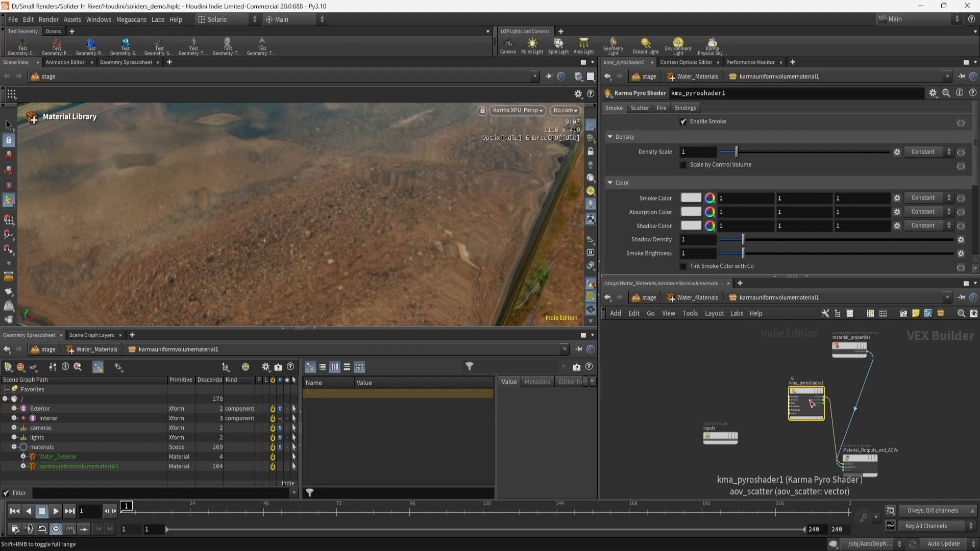Image resolution: width=980 pixels, height=551 pixels.
Task: Add an Area Light from shelf
Action: point(583,45)
